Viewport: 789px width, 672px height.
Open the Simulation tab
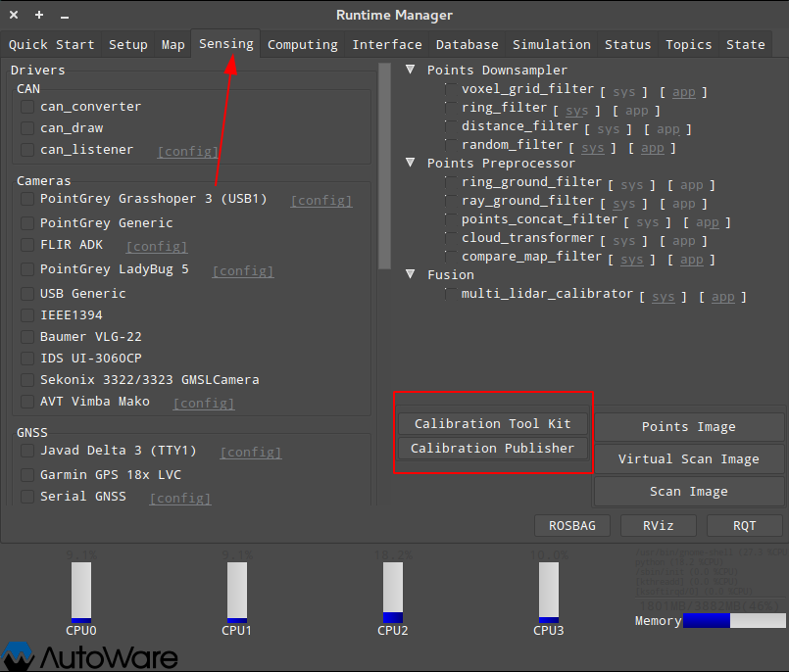552,44
